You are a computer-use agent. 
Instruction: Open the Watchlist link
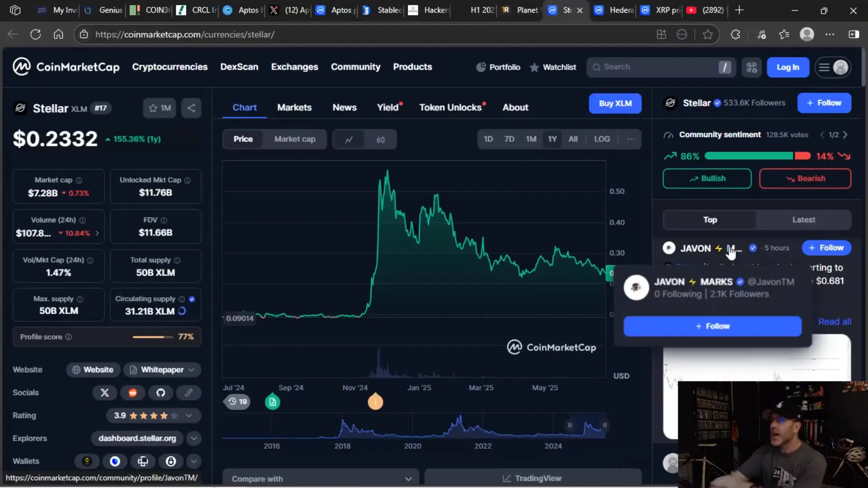click(553, 67)
